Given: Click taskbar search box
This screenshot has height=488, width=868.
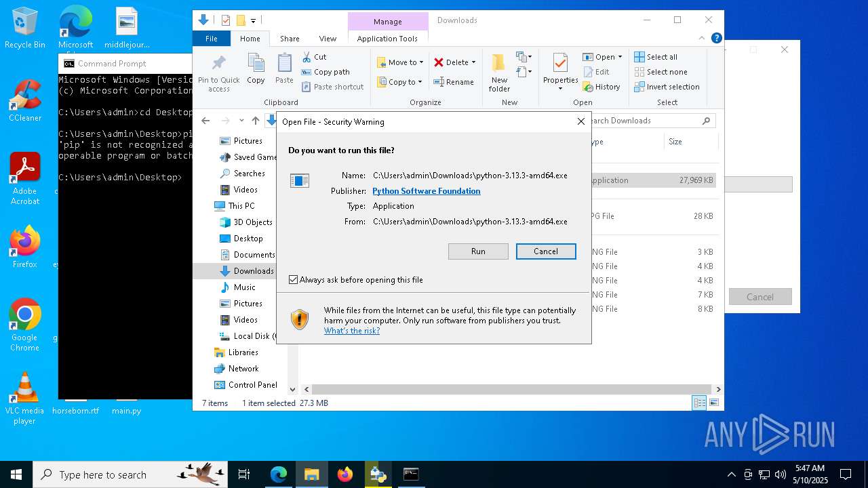Looking at the screenshot, I should click(x=130, y=474).
